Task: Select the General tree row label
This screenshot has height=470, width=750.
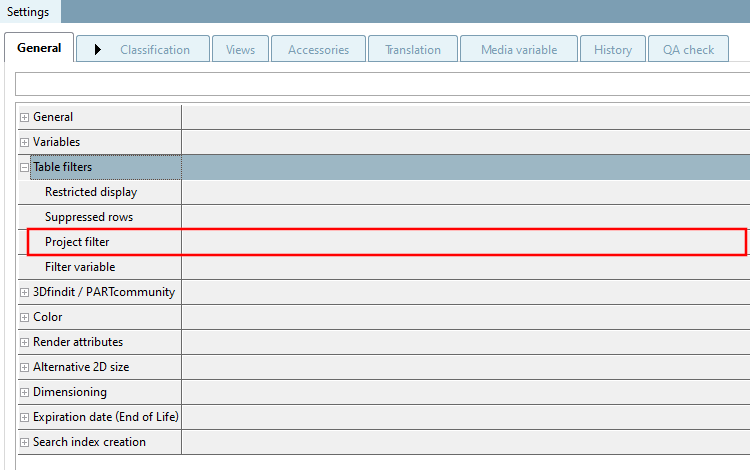Action: [53, 117]
